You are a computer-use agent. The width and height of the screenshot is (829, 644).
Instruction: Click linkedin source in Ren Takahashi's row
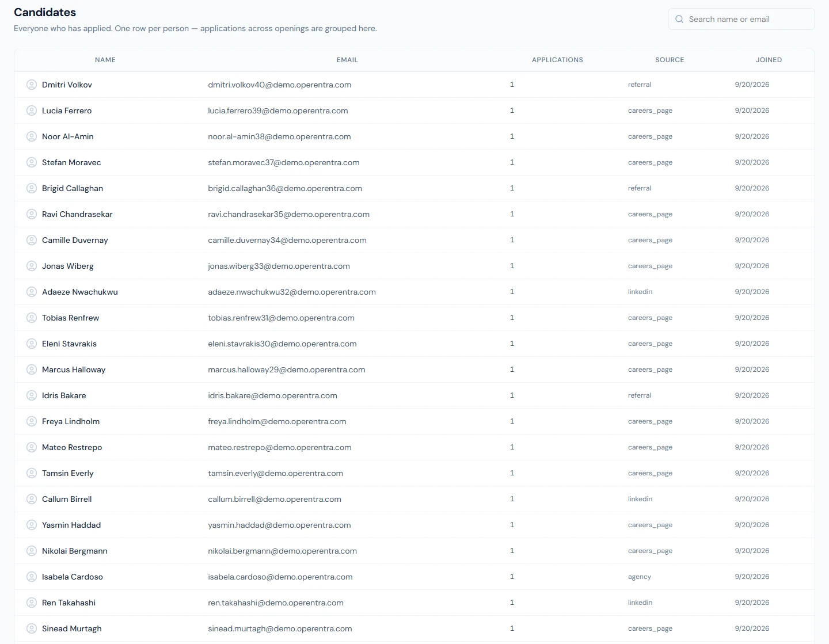(x=640, y=603)
